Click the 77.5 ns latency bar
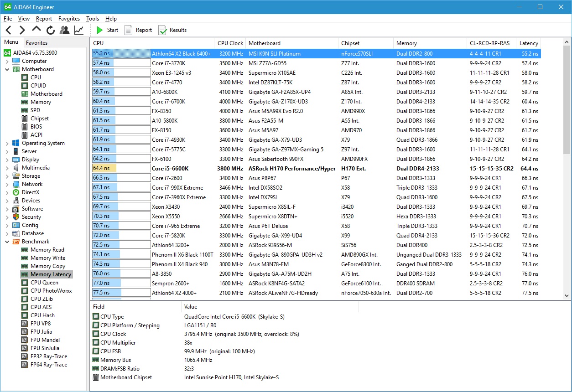572x392 pixels. [x=121, y=293]
